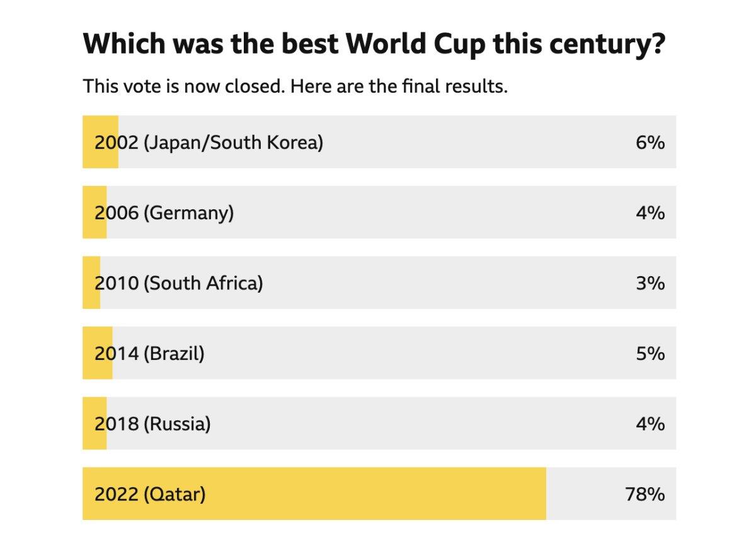Image resolution: width=756 pixels, height=537 pixels.
Task: Click the 4% result for 2018 Russia
Action: click(650, 424)
